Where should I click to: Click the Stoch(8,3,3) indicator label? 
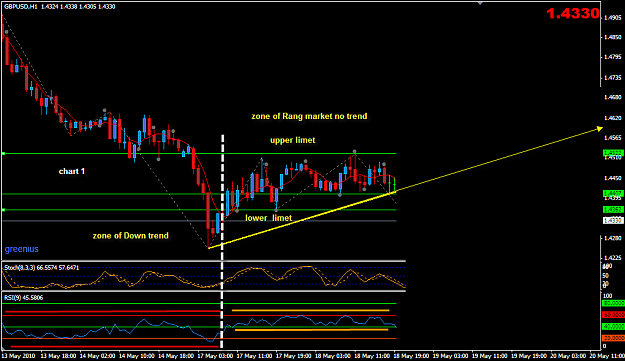click(x=41, y=268)
